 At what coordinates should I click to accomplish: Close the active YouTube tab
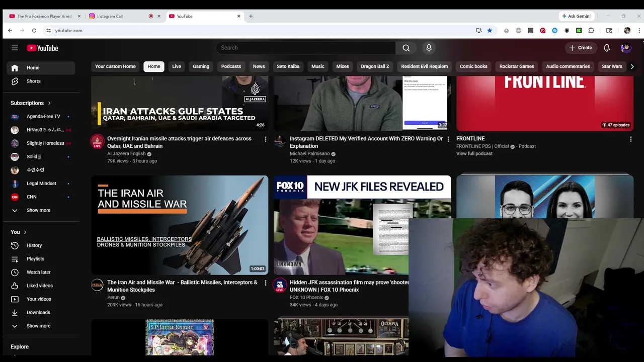point(238,16)
